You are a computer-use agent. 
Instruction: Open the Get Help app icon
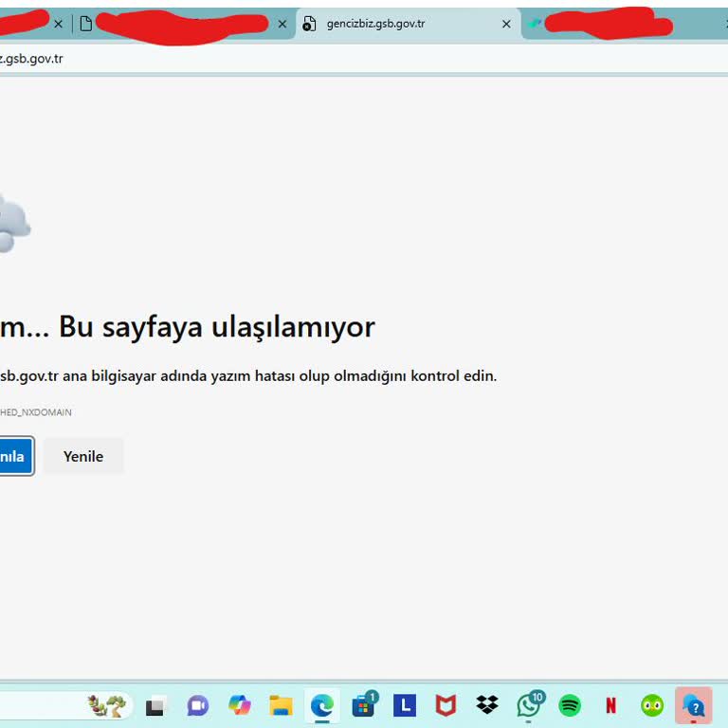tap(694, 706)
